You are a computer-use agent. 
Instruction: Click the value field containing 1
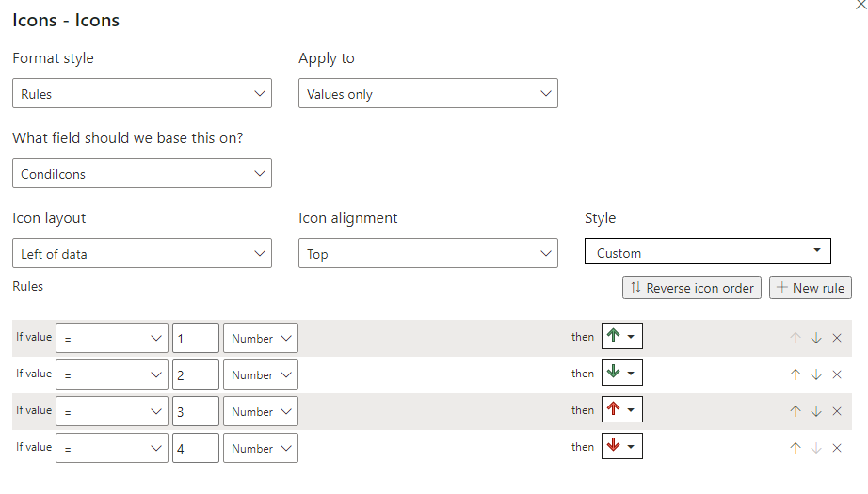point(196,338)
